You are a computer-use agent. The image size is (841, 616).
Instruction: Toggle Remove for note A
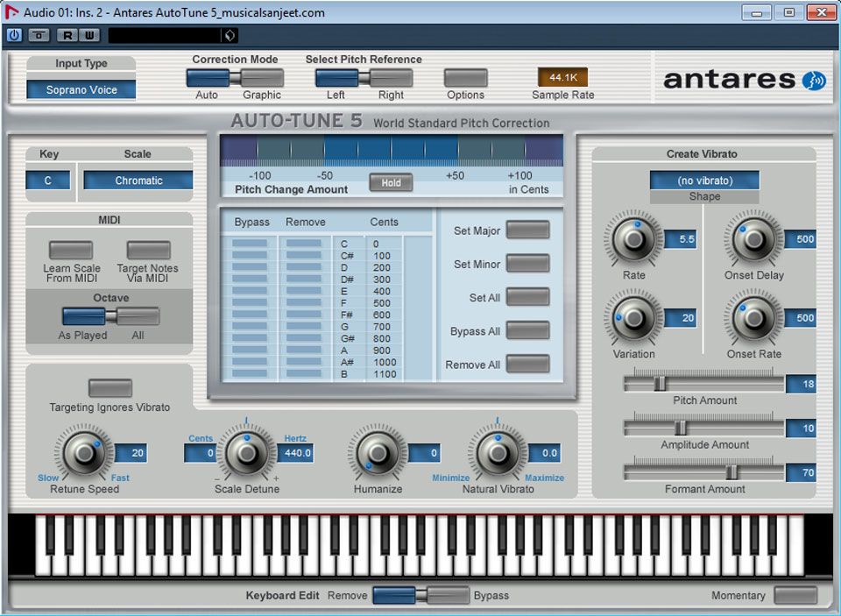[x=304, y=350]
